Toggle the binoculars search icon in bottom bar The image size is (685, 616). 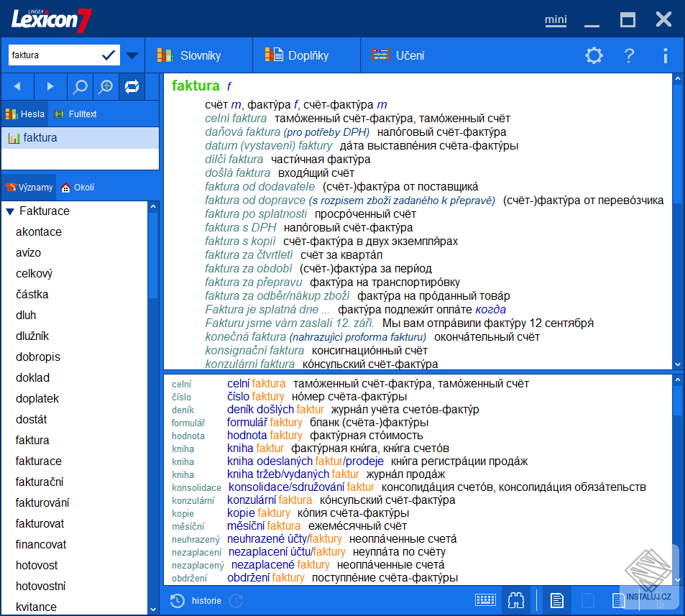click(x=516, y=600)
